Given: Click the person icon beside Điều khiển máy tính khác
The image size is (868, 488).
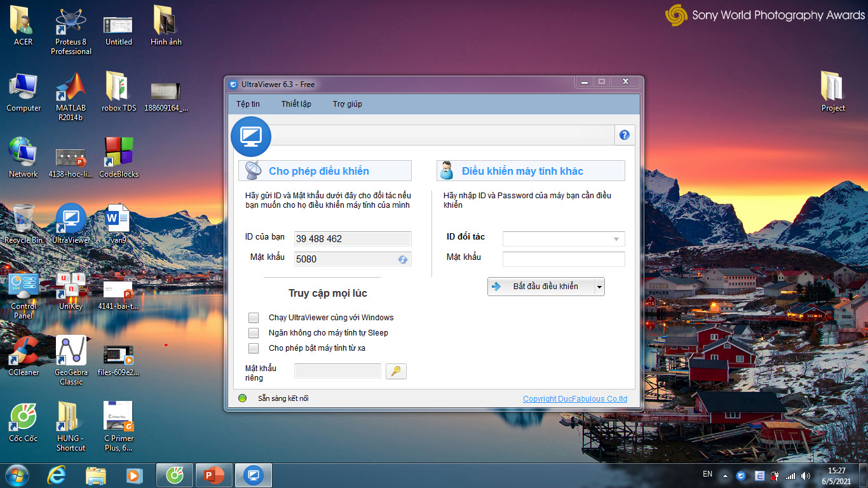Looking at the screenshot, I should (447, 170).
